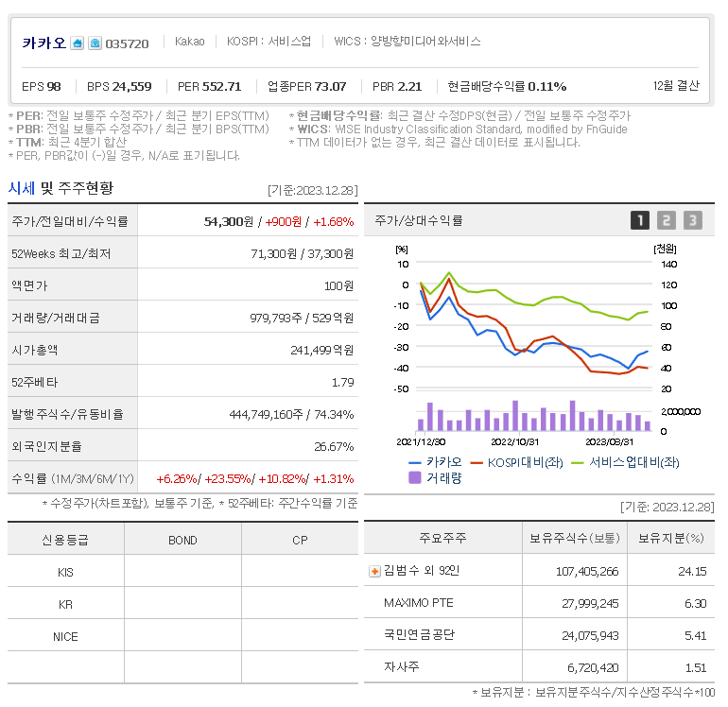
Task: Click the 주요주주 column header
Action: tap(442, 538)
